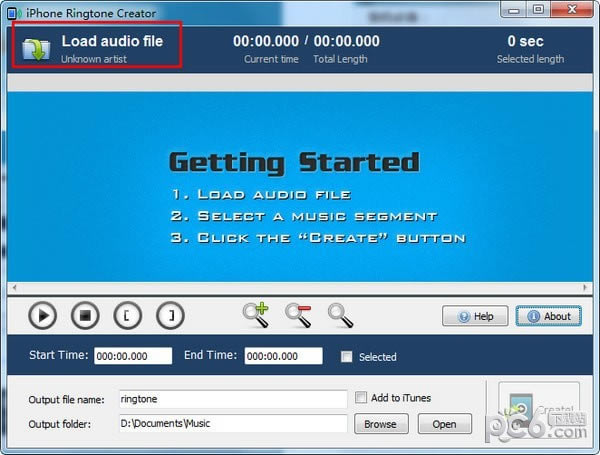
Task: Zoom in with the plus magnifier
Action: click(256, 315)
